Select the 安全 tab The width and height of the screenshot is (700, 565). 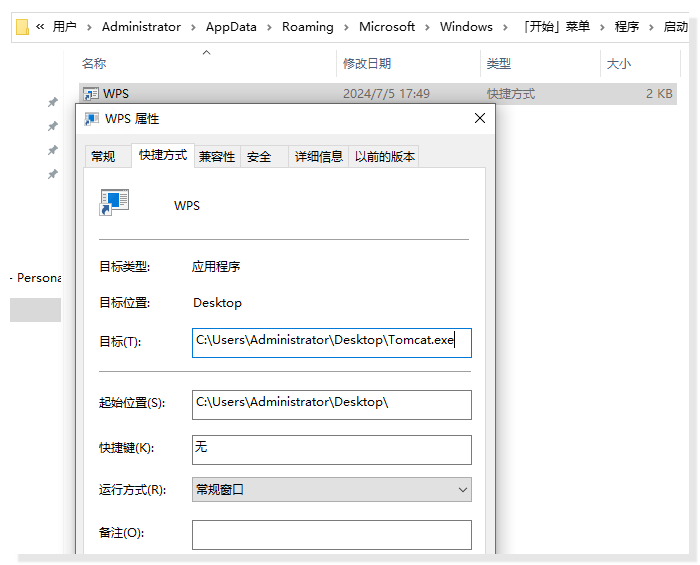click(x=259, y=157)
